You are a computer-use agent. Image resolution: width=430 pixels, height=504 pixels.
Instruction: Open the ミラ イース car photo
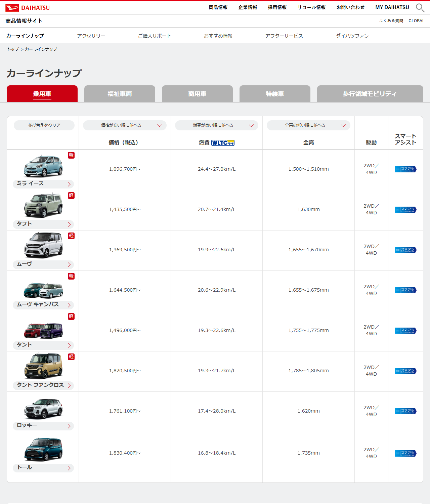pyautogui.click(x=43, y=166)
